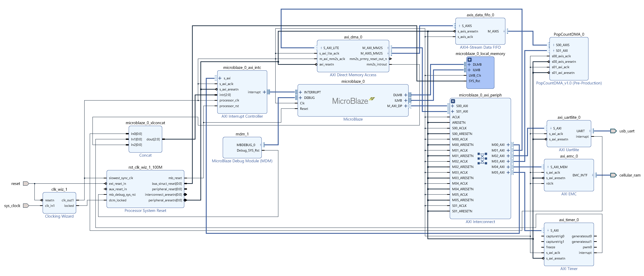Viewport: 644px width, 276px height.
Task: Select the dout[2:0] pin on Concat block
Action: tap(153, 139)
